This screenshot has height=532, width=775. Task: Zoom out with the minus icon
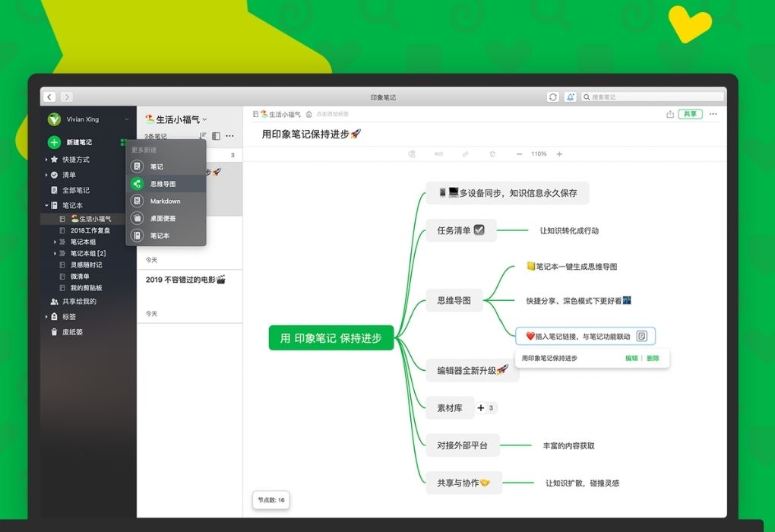tap(519, 154)
